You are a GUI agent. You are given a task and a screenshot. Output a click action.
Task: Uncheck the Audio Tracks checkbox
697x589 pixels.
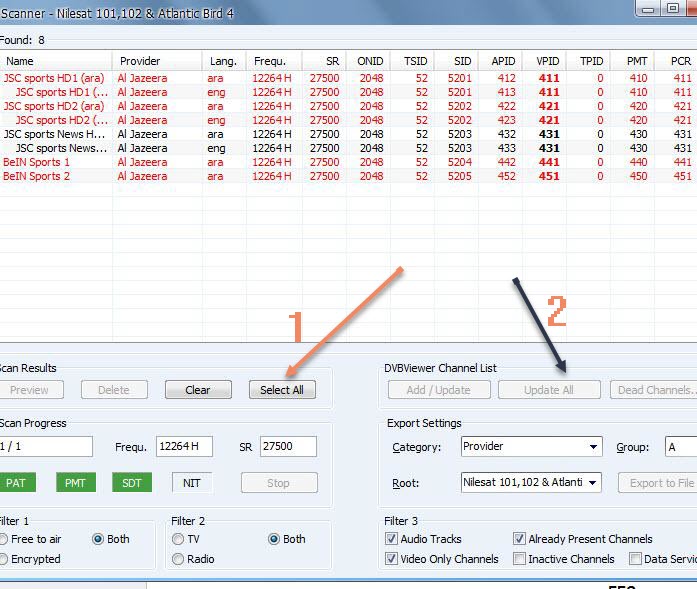(x=391, y=539)
